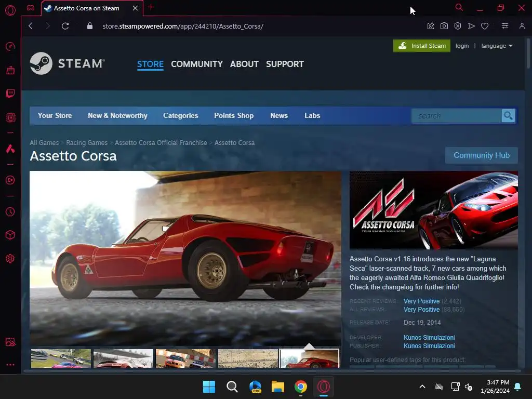Open Kunos Simulazioni publisher link

429,346
